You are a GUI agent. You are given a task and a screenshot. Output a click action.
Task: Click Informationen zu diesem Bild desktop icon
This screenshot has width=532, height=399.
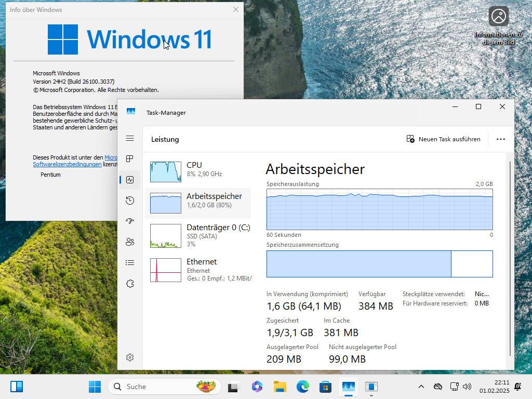(x=498, y=26)
